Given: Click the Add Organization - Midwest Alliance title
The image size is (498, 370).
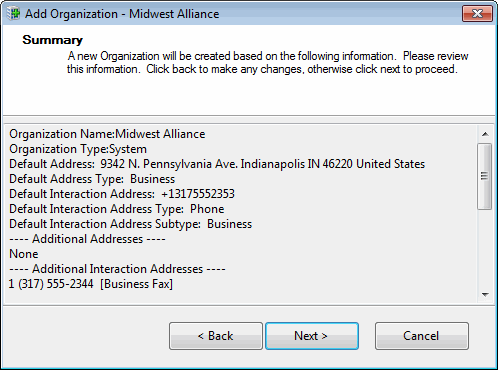Looking at the screenshot, I should coord(122,14).
